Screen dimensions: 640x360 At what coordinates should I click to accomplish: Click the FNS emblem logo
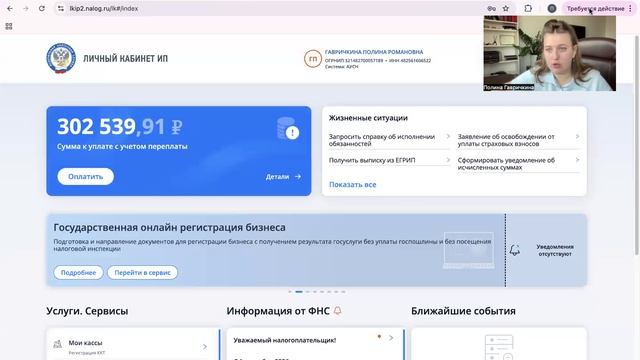pyautogui.click(x=61, y=58)
